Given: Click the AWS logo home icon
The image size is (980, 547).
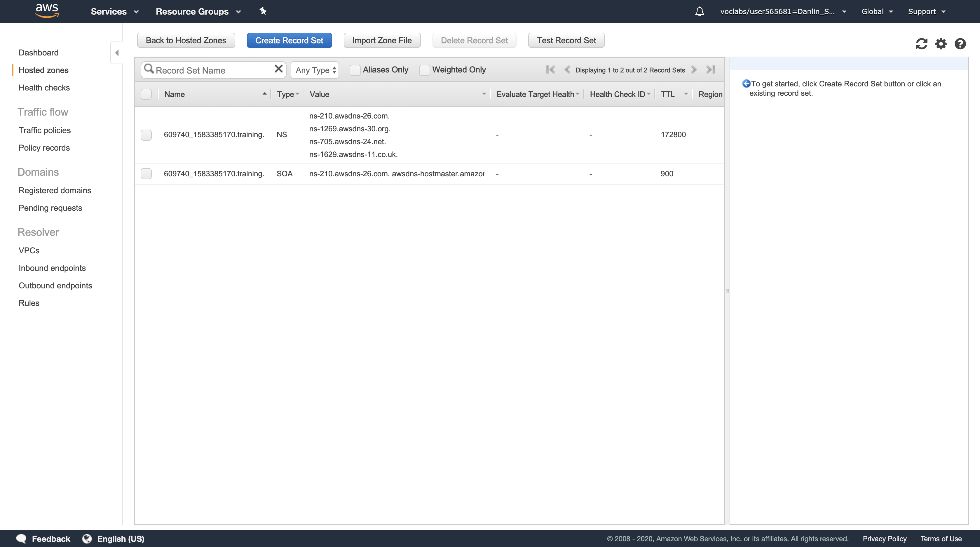Looking at the screenshot, I should pyautogui.click(x=47, y=11).
